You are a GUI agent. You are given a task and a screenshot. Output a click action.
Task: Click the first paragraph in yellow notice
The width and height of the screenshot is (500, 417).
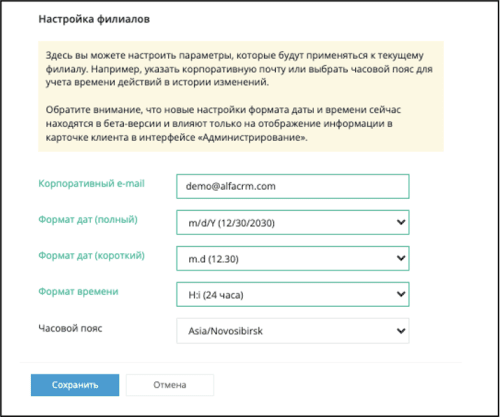[239, 69]
